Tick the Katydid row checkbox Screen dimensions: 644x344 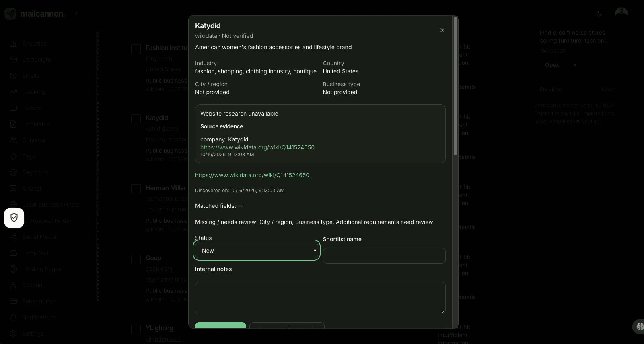tap(136, 119)
